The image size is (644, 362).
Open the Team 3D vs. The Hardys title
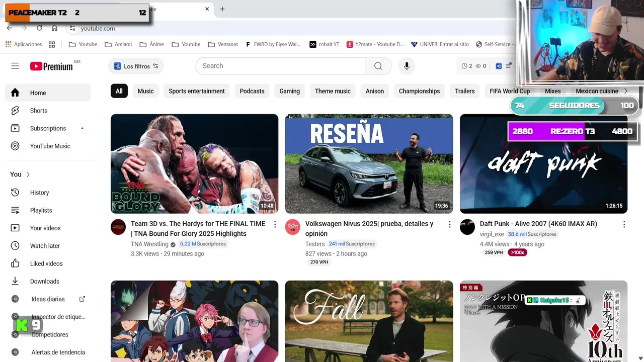[x=198, y=229]
